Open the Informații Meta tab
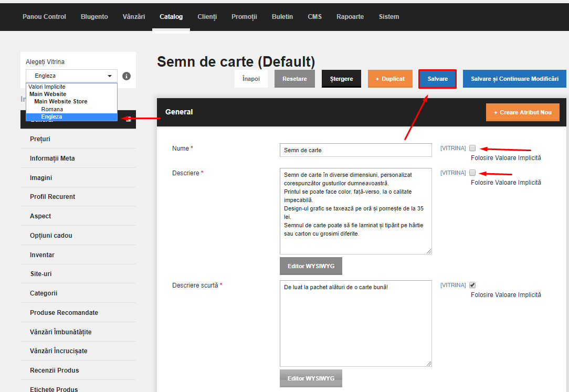This screenshot has width=569, height=392. (78, 158)
